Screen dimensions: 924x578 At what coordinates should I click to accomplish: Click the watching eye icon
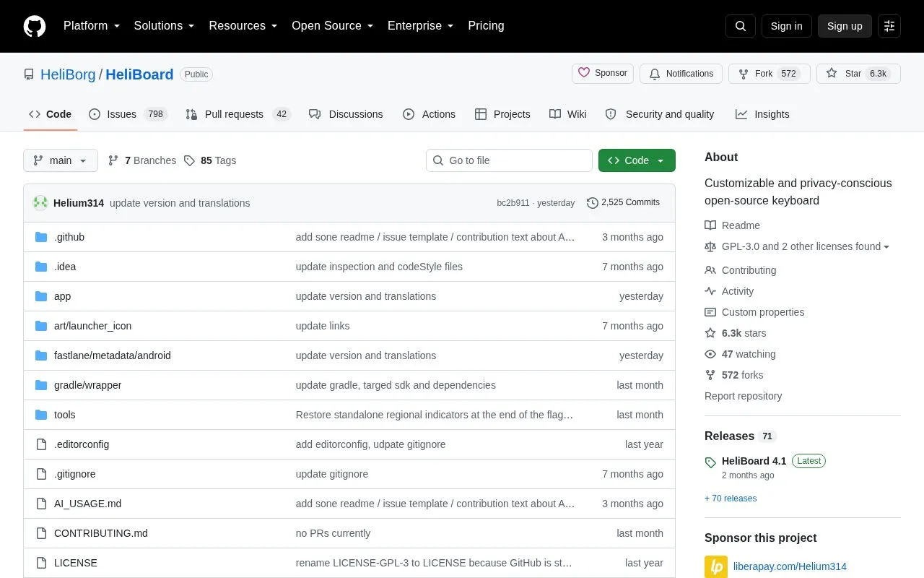710,354
